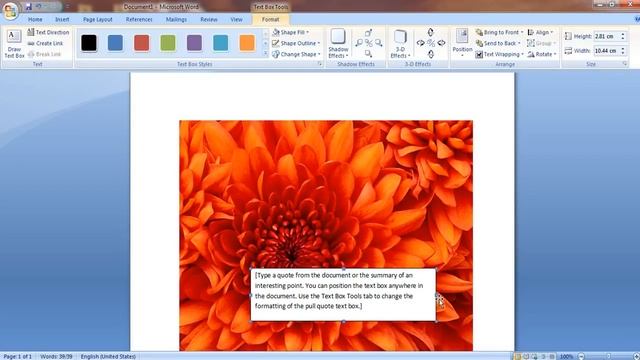Open Text Box Styles dialog launcher
Viewport: 640px width, 360px height.
coord(320,64)
